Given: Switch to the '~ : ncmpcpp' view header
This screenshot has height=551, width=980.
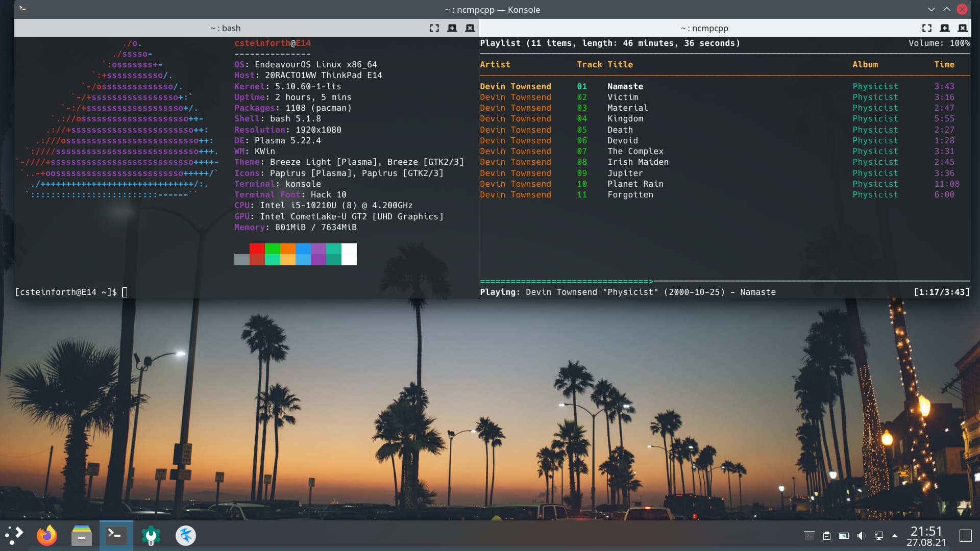Looking at the screenshot, I should click(x=704, y=28).
